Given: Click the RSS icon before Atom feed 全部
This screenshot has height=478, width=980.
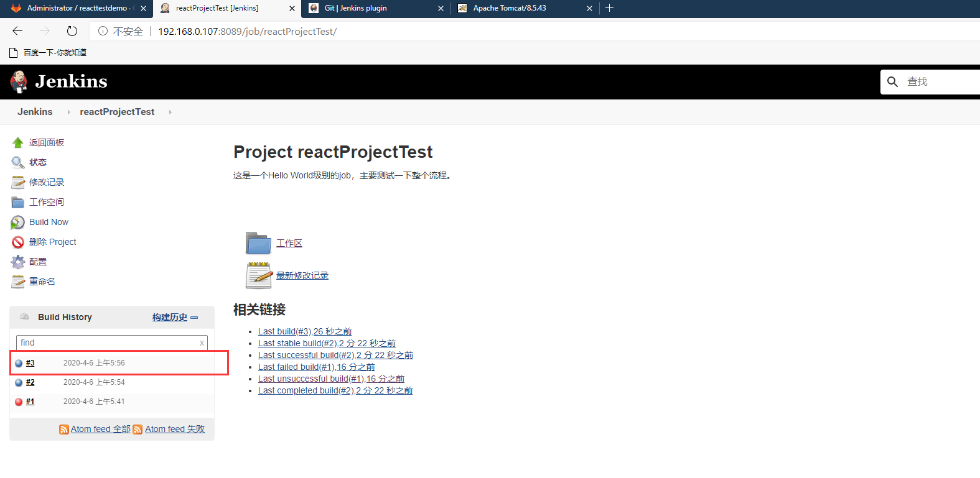Looking at the screenshot, I should [64, 430].
